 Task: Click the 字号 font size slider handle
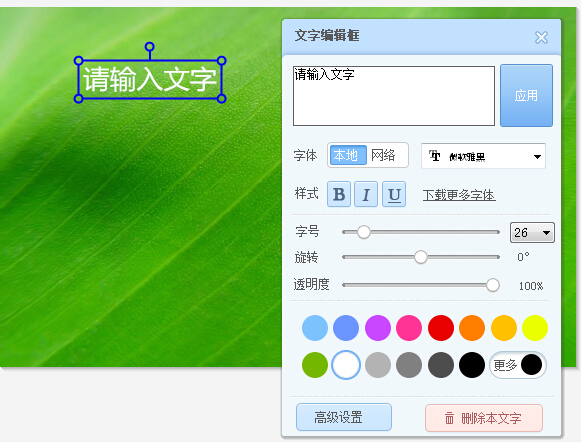click(363, 232)
